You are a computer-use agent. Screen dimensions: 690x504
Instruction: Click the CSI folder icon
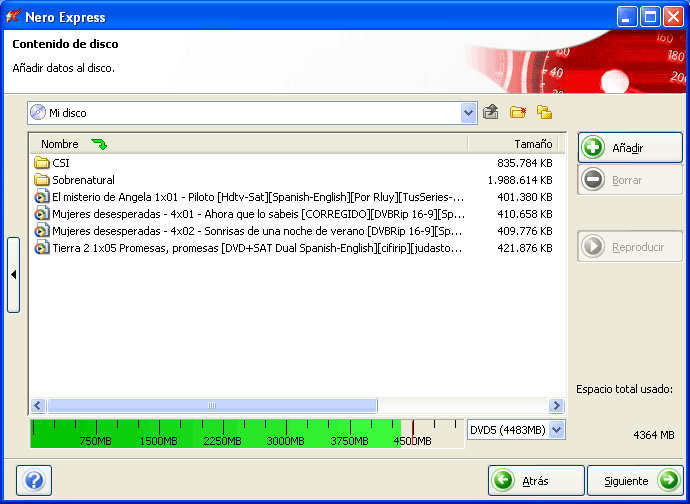[x=41, y=163]
